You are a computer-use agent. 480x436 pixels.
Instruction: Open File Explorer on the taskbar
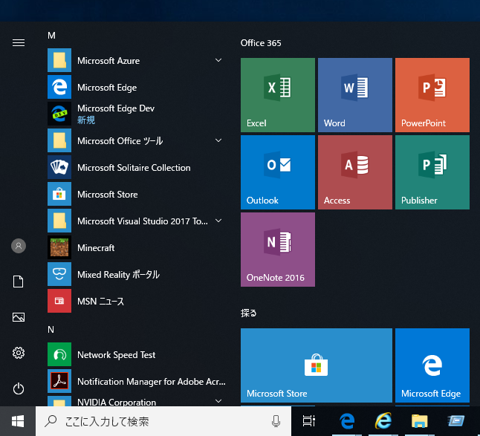419,421
